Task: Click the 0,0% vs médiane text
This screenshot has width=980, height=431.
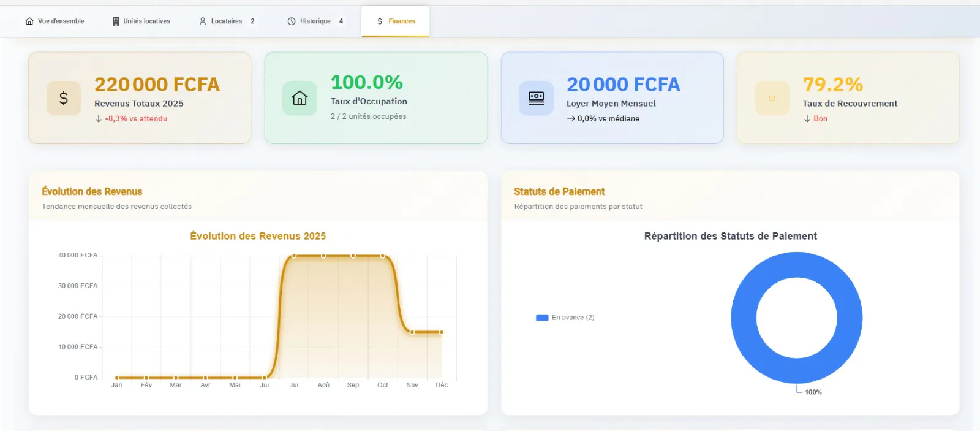Action: pos(608,119)
